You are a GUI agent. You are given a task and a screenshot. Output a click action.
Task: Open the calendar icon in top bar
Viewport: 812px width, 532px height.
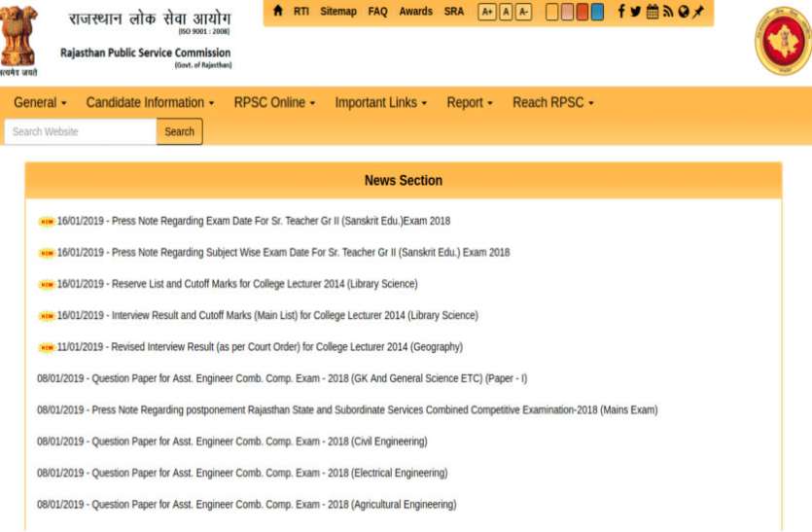click(x=653, y=11)
